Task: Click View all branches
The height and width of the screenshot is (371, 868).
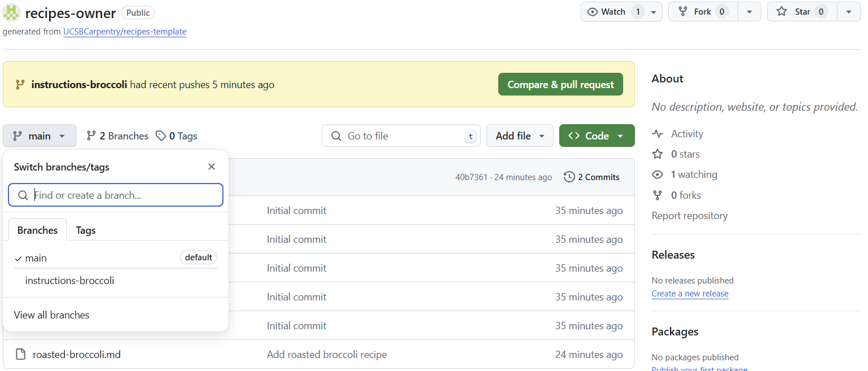Action: [51, 315]
